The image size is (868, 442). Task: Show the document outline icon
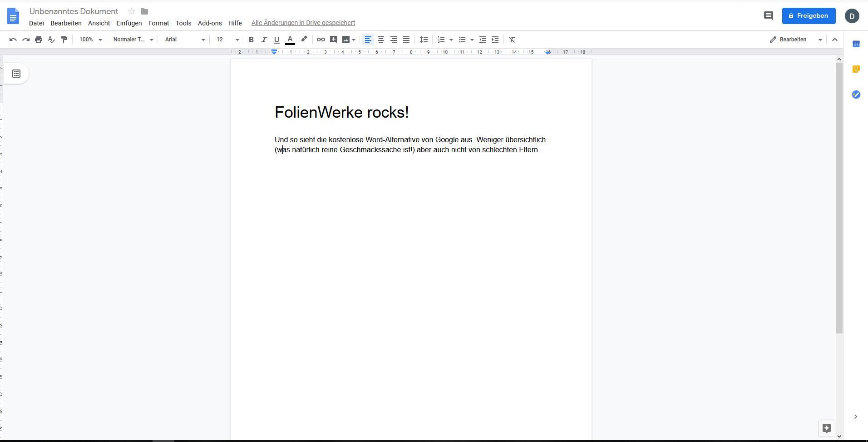click(x=16, y=74)
